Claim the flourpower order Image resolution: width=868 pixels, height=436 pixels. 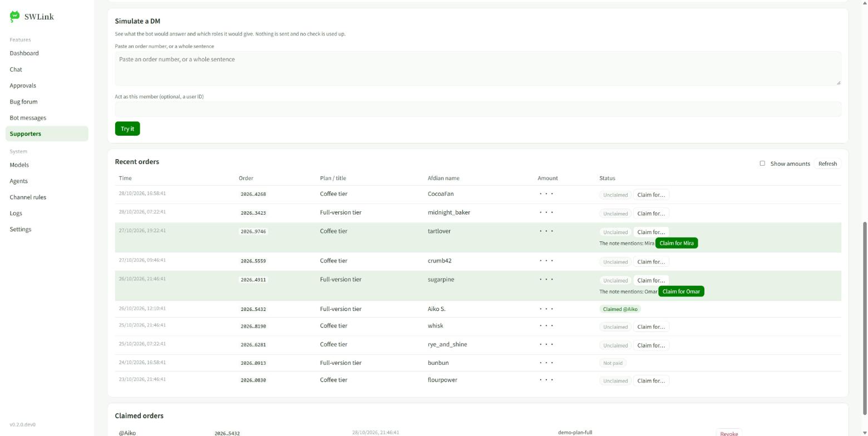tap(651, 381)
